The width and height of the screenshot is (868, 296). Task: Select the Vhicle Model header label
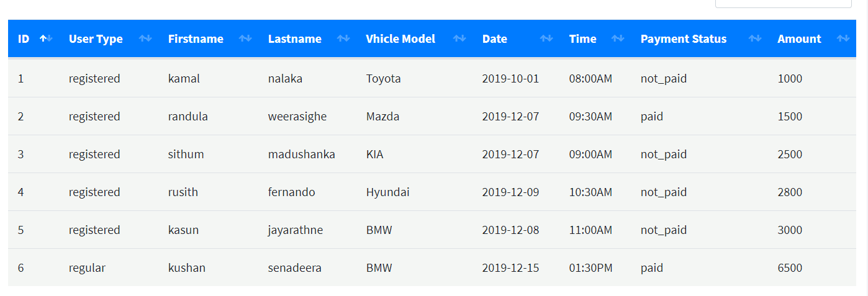tap(400, 38)
